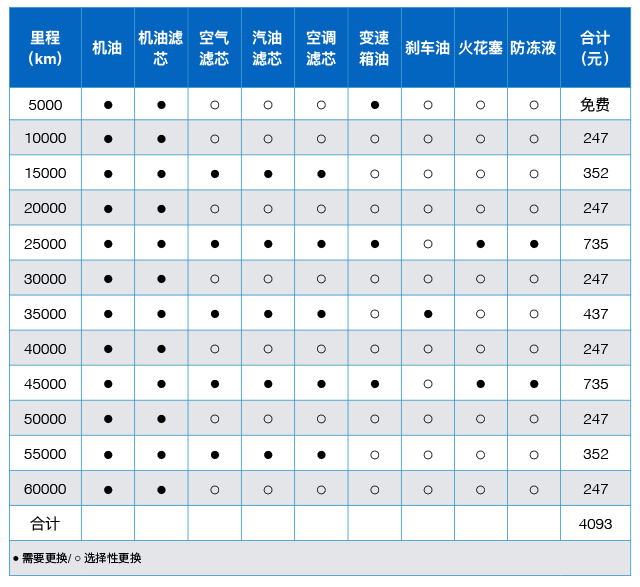Click the filled 空气滤芯 dot in 35000 row

(x=214, y=314)
